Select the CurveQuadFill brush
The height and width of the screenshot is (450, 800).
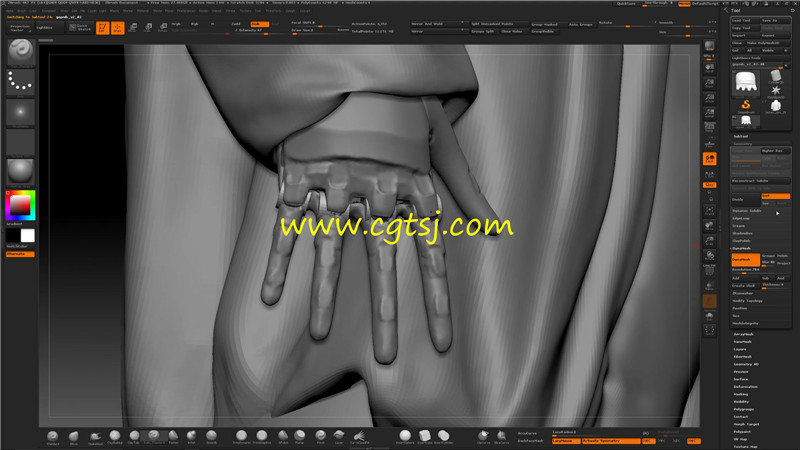359,437
